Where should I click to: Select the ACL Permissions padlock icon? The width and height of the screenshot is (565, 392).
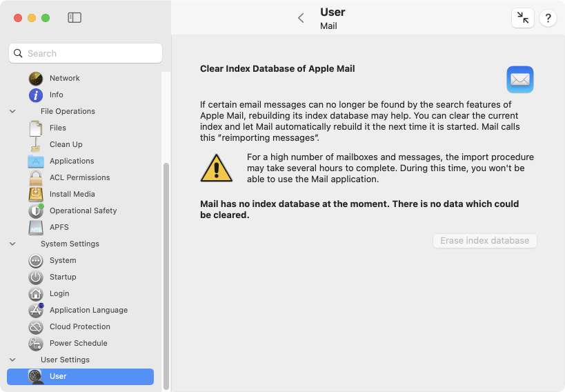(x=36, y=178)
